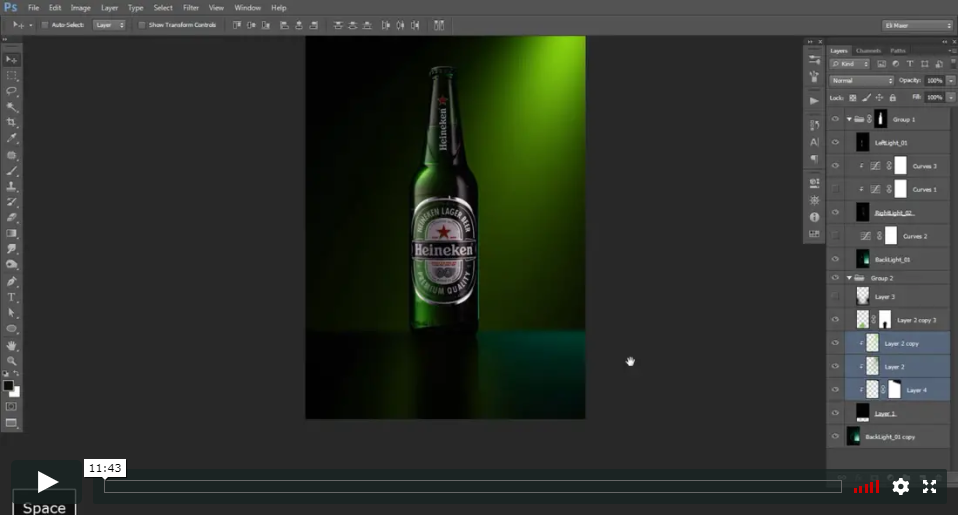The height and width of the screenshot is (516, 958).
Task: Enable the Auto-Select checkbox
Action: [45, 25]
